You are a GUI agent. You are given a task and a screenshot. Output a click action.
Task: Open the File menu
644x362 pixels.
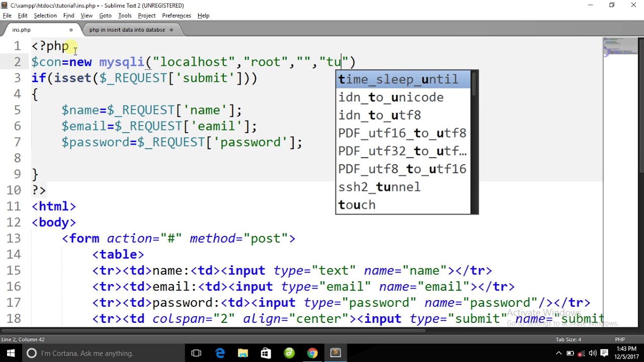[7, 16]
